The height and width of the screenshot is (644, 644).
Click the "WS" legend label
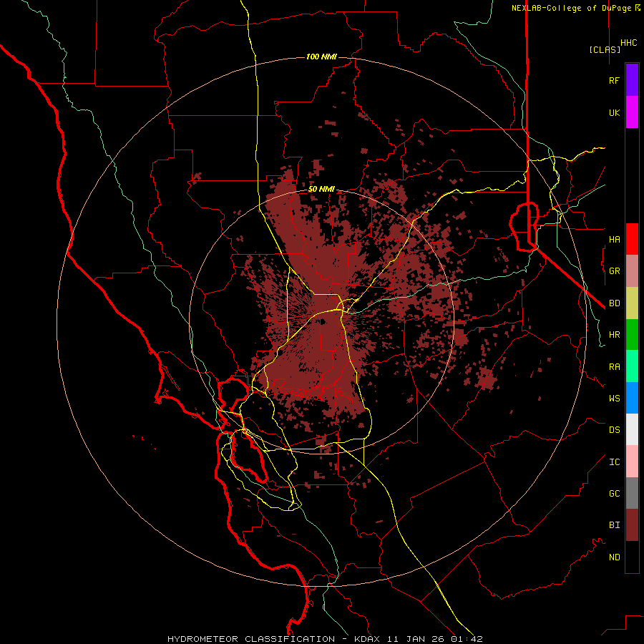(x=614, y=399)
